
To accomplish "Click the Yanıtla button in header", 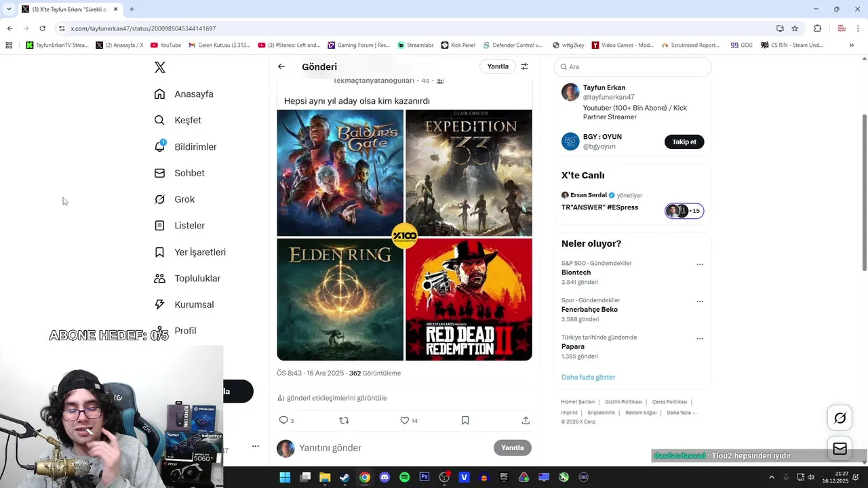I will (498, 66).
